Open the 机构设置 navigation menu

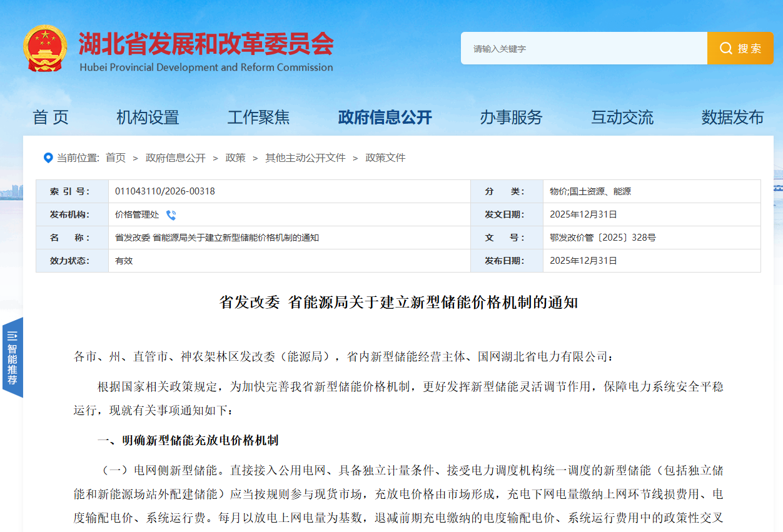pyautogui.click(x=148, y=118)
